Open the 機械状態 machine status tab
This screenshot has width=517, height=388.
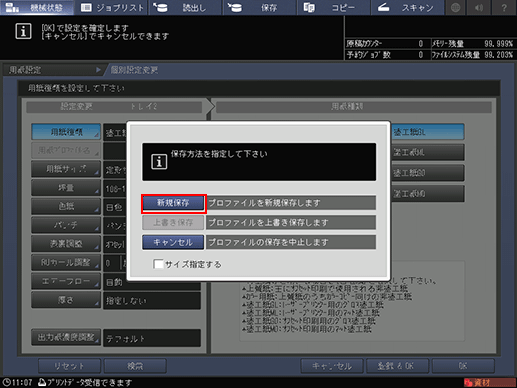(x=37, y=7)
